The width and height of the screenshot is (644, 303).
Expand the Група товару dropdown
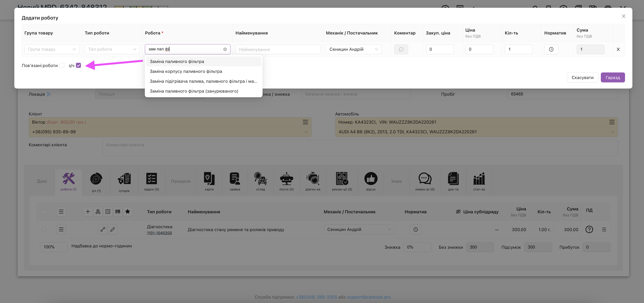coord(52,49)
